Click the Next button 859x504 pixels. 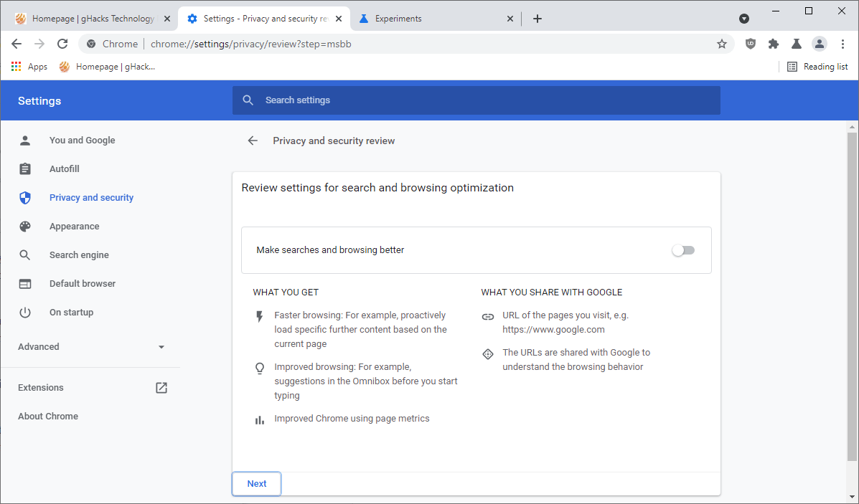(256, 484)
